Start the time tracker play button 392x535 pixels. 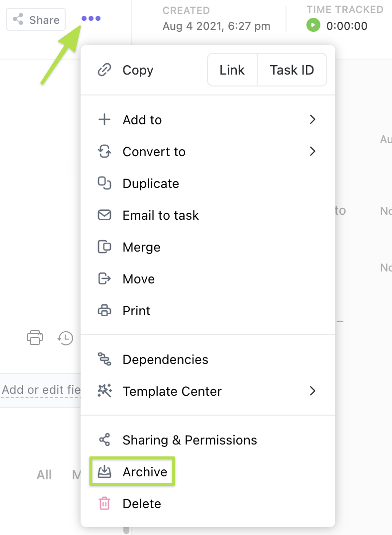313,25
